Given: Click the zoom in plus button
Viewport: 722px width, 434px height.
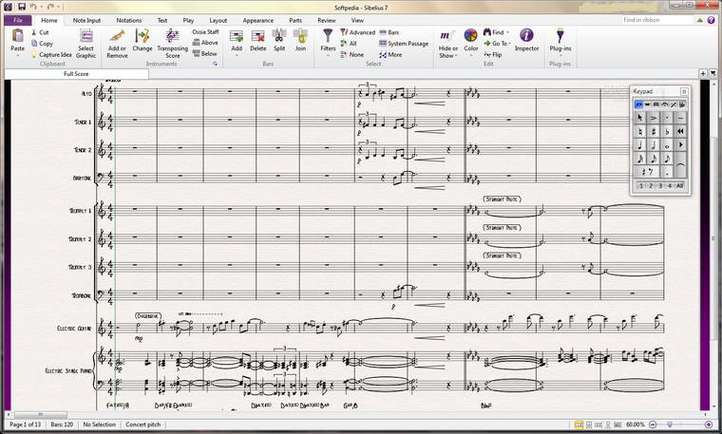Looking at the screenshot, I should [708, 424].
